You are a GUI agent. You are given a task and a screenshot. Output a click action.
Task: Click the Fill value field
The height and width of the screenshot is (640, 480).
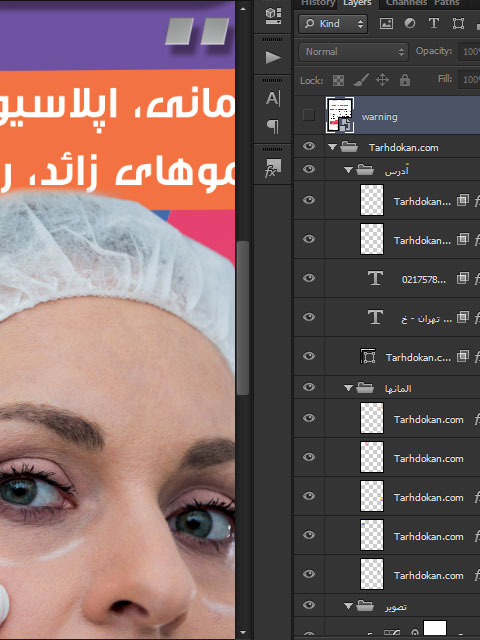click(x=469, y=80)
